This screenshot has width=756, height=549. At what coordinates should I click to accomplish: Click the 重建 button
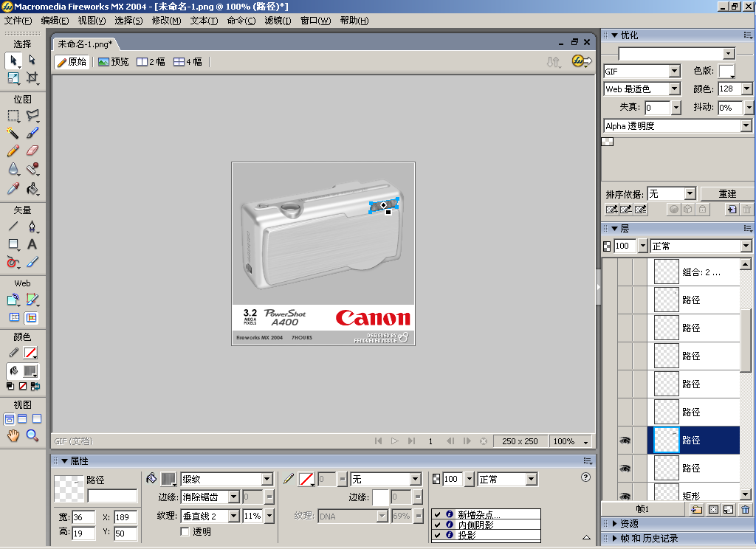(x=727, y=194)
